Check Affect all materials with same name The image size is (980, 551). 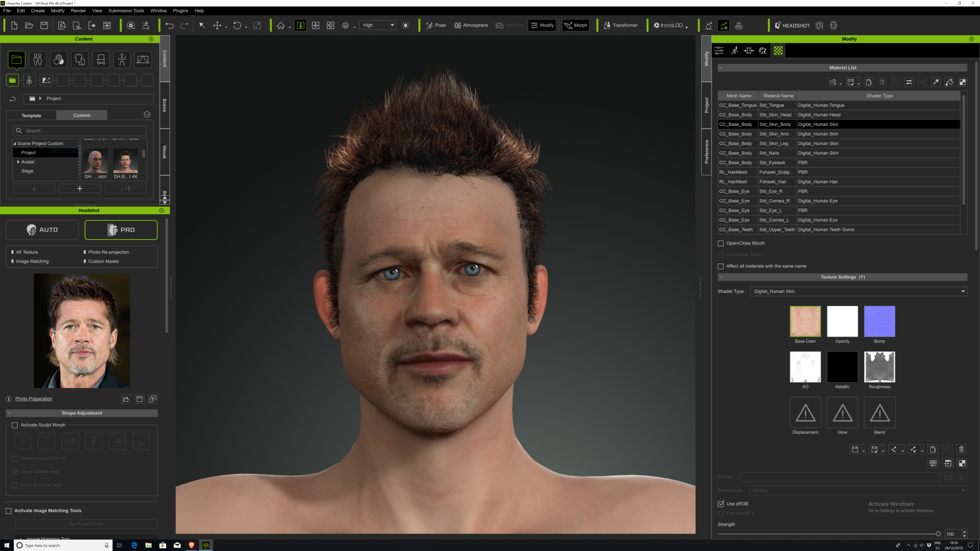click(720, 266)
